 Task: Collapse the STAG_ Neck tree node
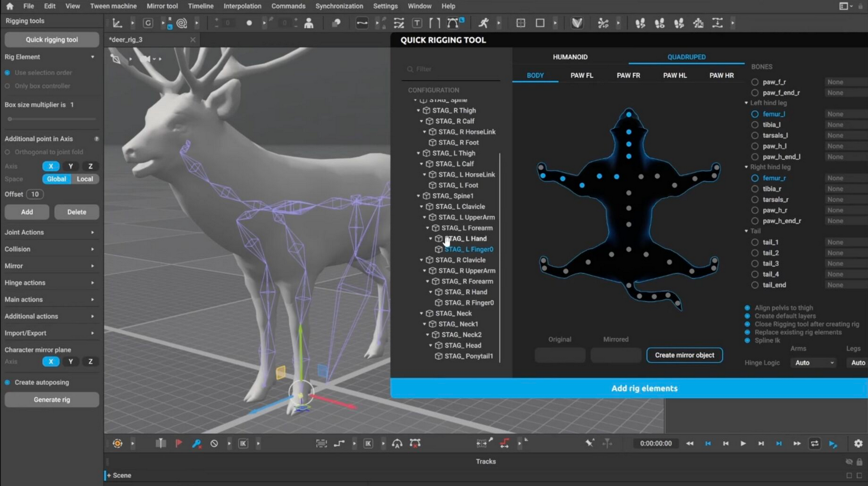point(422,313)
